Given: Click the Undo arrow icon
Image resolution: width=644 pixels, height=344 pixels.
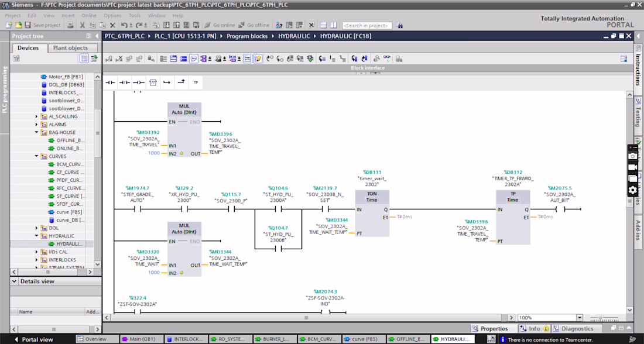Looking at the screenshot, I should click(x=125, y=26).
